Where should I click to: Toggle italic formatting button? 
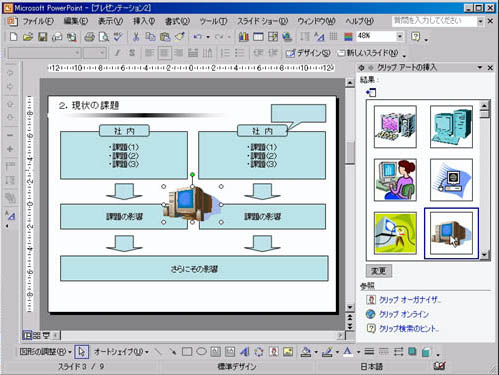117,53
